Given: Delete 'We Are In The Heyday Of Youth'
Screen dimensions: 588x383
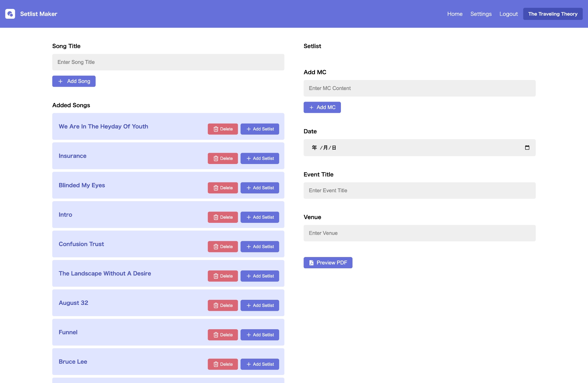Looking at the screenshot, I should tap(223, 129).
